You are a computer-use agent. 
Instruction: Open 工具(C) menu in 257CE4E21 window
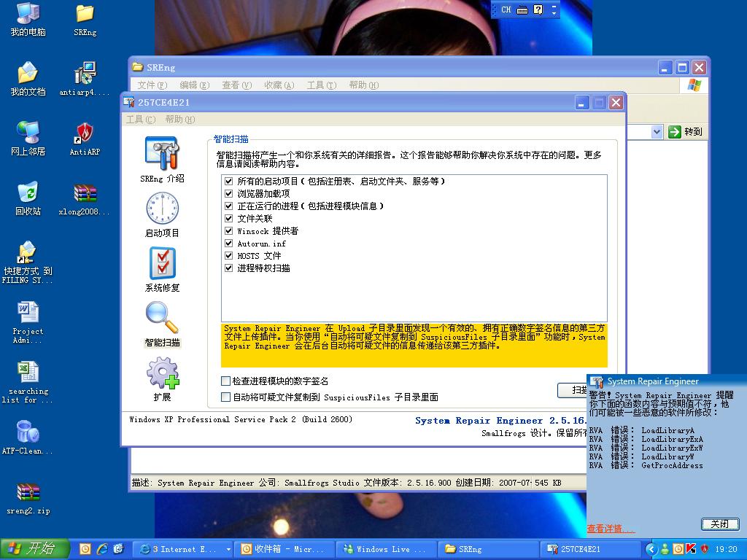(141, 119)
